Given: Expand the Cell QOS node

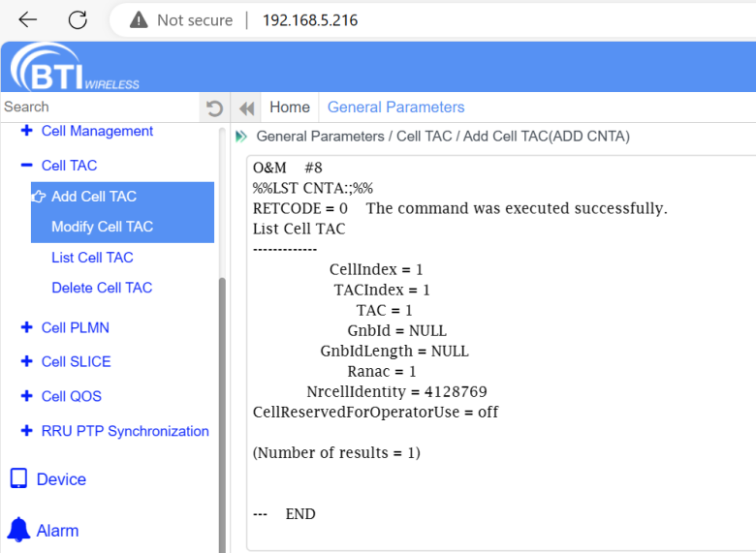Looking at the screenshot, I should [26, 396].
